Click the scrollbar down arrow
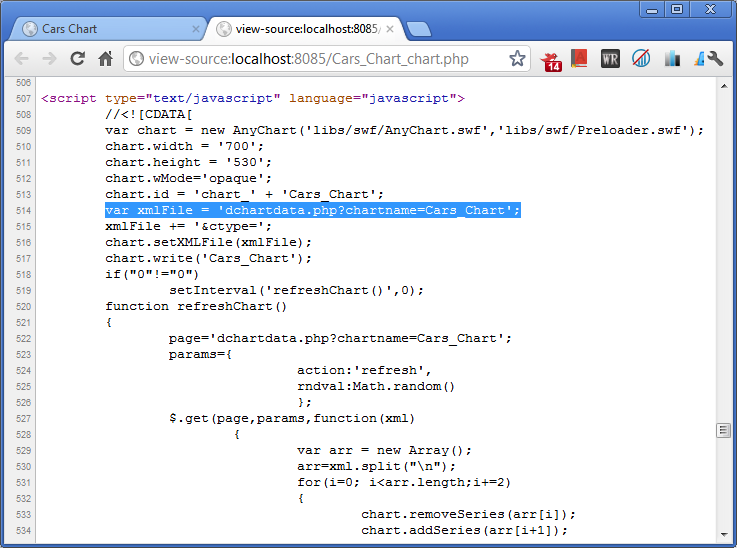This screenshot has height=548, width=737. click(x=724, y=534)
